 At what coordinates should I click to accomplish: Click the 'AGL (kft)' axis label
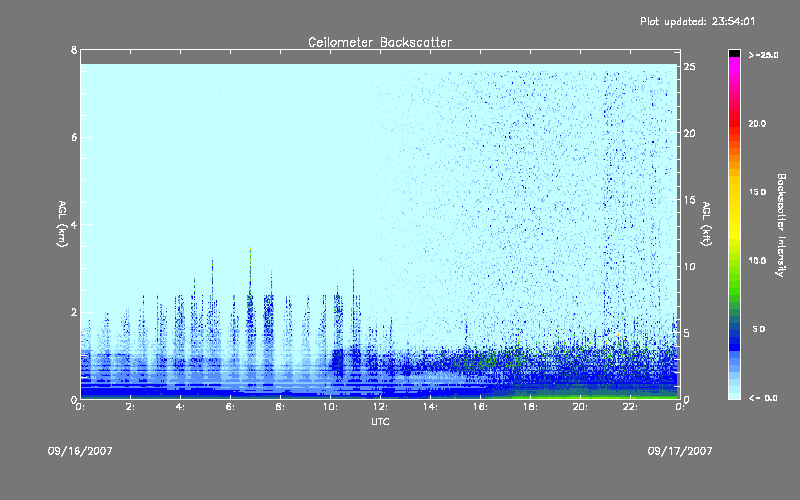706,224
